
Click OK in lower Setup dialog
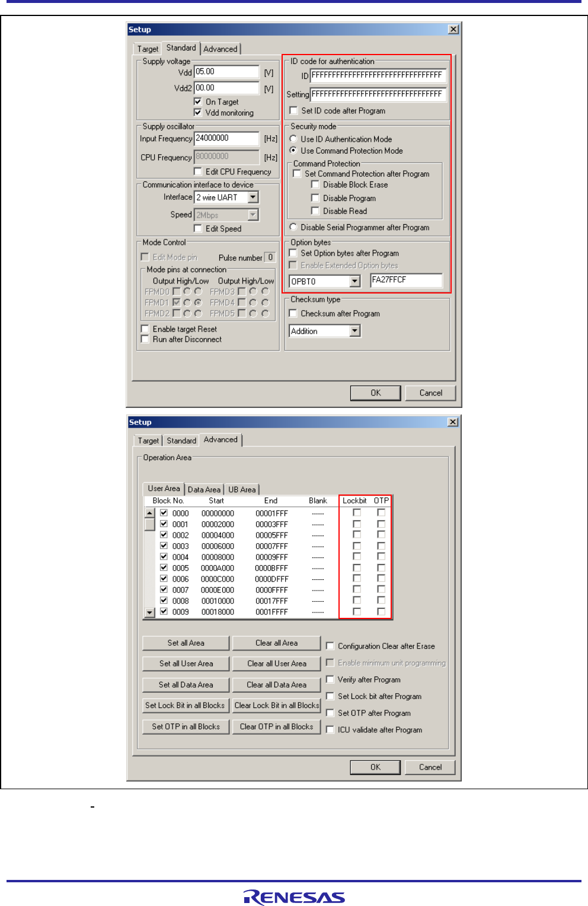click(x=376, y=767)
